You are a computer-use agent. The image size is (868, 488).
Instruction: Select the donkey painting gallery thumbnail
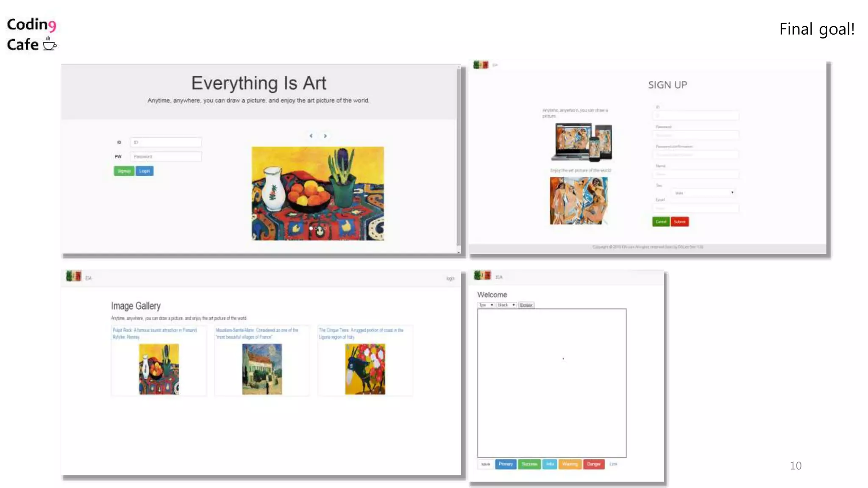(x=365, y=369)
